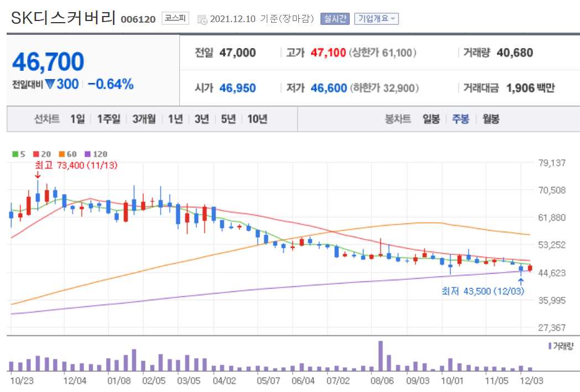Screen dimensions: 580x392
Task: Switch candle chart to 월봉 view
Action: pos(491,118)
